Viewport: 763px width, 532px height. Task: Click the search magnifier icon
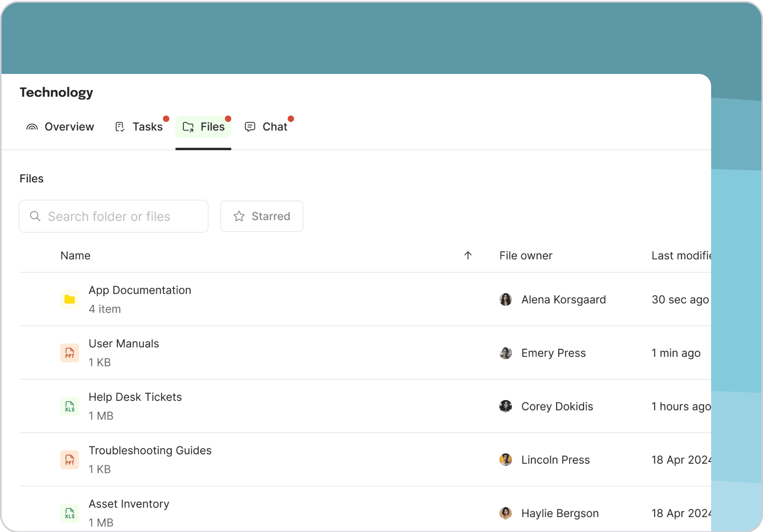pos(35,216)
